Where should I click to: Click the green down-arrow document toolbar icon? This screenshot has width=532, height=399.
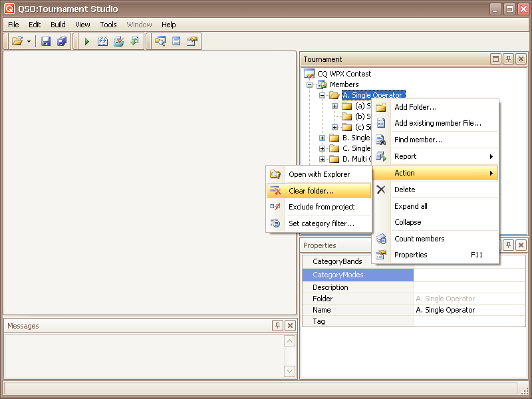pos(134,41)
